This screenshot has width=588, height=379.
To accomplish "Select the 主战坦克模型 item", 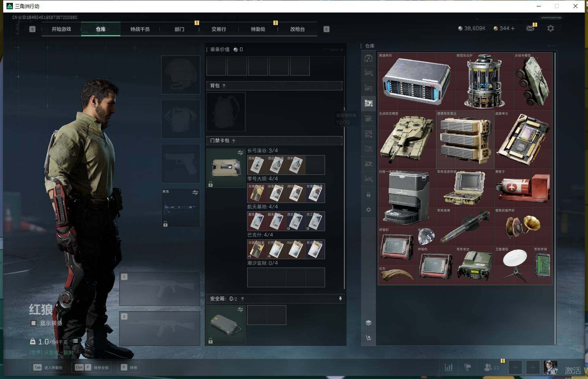I will [x=407, y=139].
